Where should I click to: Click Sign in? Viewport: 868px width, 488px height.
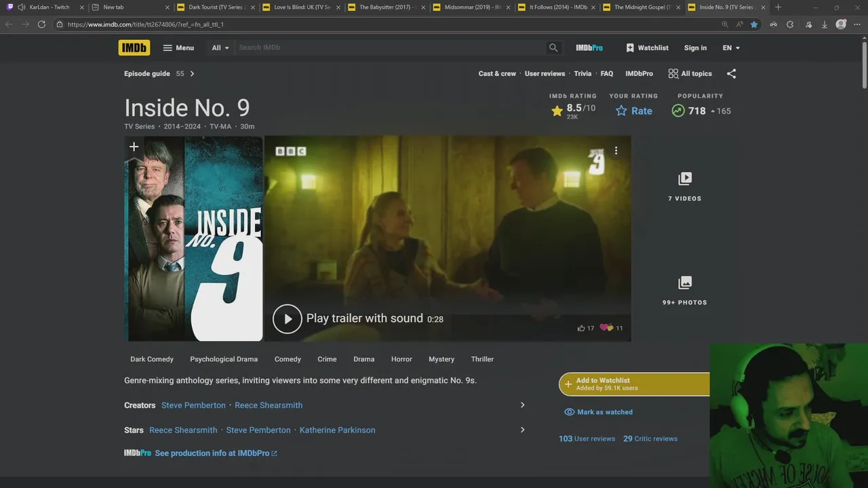[695, 47]
